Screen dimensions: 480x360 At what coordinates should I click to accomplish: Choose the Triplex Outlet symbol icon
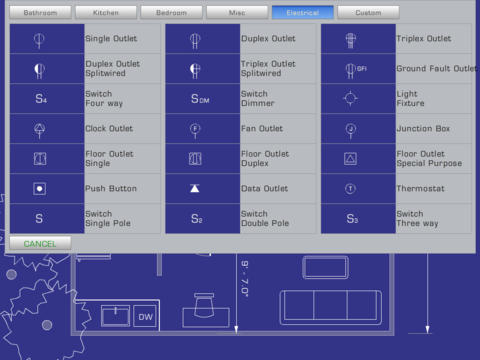click(x=351, y=41)
